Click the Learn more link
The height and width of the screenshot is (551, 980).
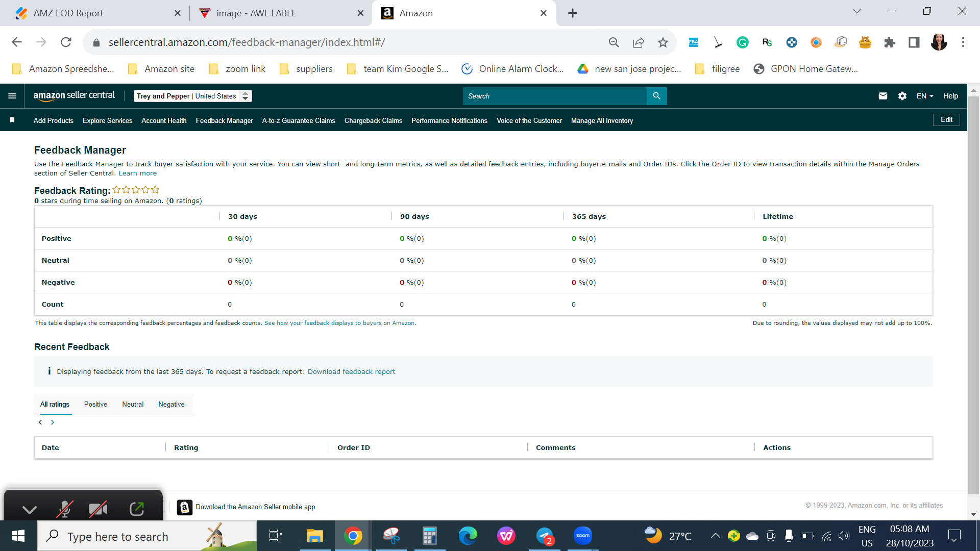[x=138, y=173]
